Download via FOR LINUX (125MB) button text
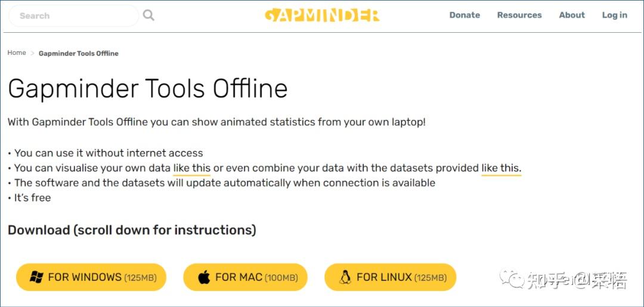 [x=401, y=277]
